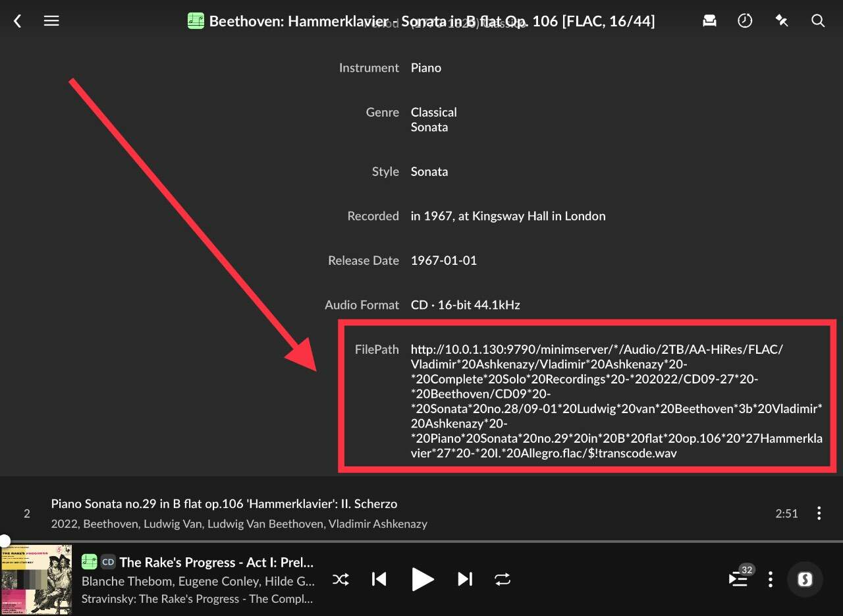Open the hamburger navigation menu
843x616 pixels.
click(x=51, y=21)
